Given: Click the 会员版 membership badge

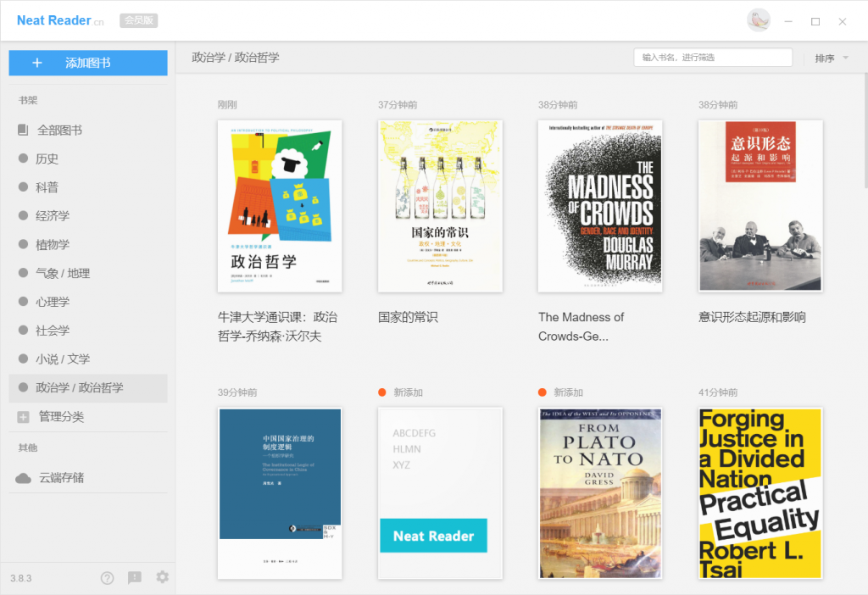Looking at the screenshot, I should coord(139,20).
